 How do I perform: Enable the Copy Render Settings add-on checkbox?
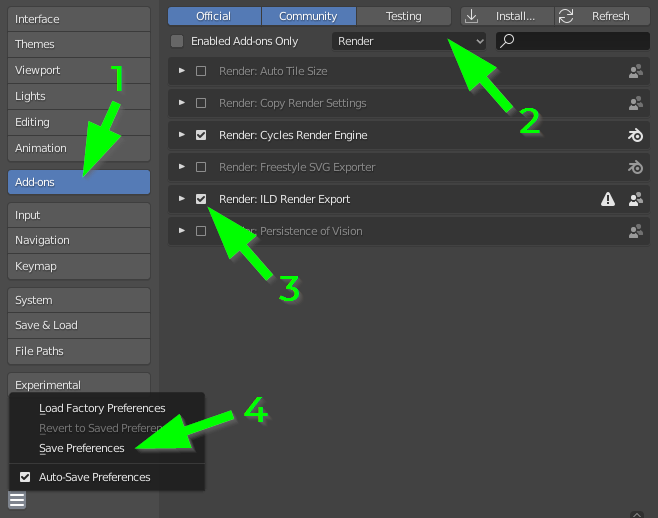[x=201, y=103]
